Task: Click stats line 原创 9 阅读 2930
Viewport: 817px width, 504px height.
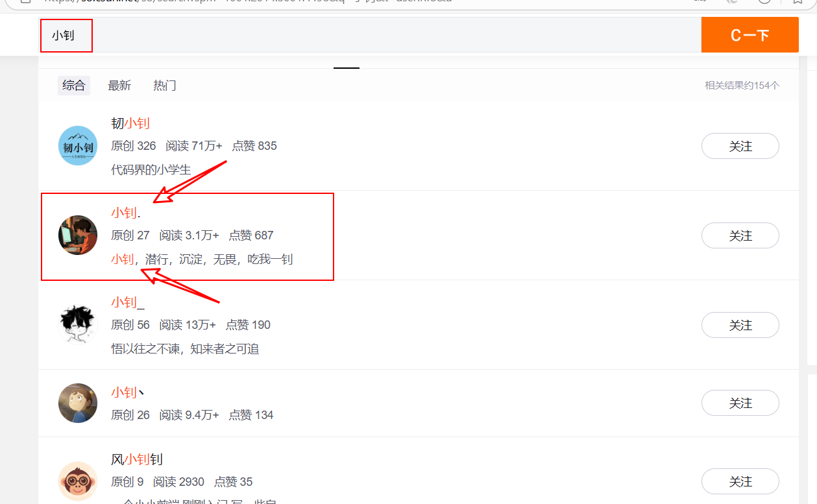Action: tap(182, 482)
